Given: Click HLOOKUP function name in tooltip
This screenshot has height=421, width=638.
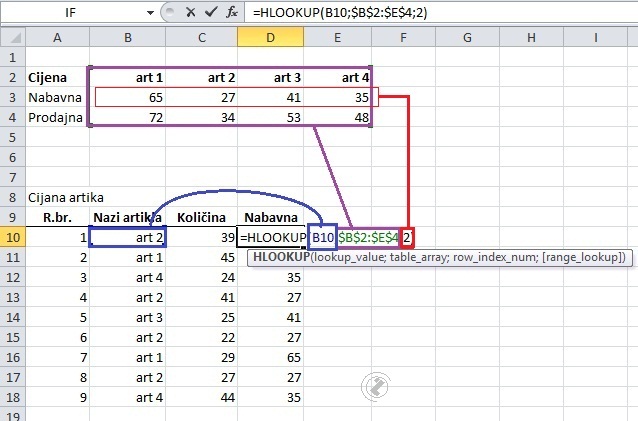Looking at the screenshot, I should (282, 257).
